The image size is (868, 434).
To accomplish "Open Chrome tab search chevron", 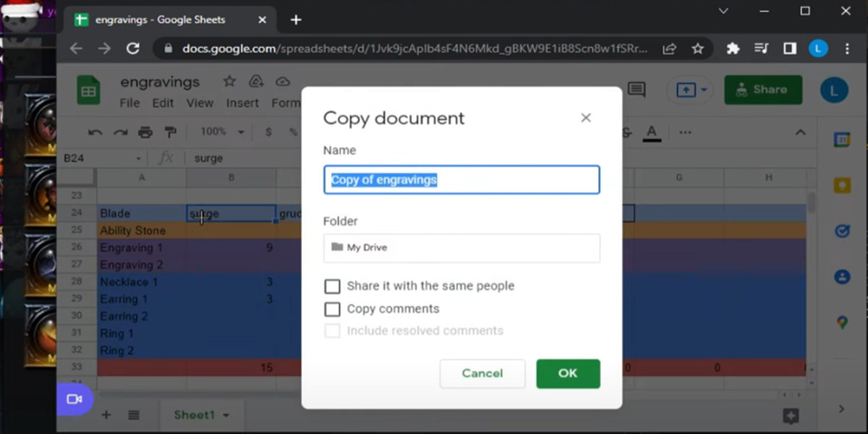I will coord(723,11).
